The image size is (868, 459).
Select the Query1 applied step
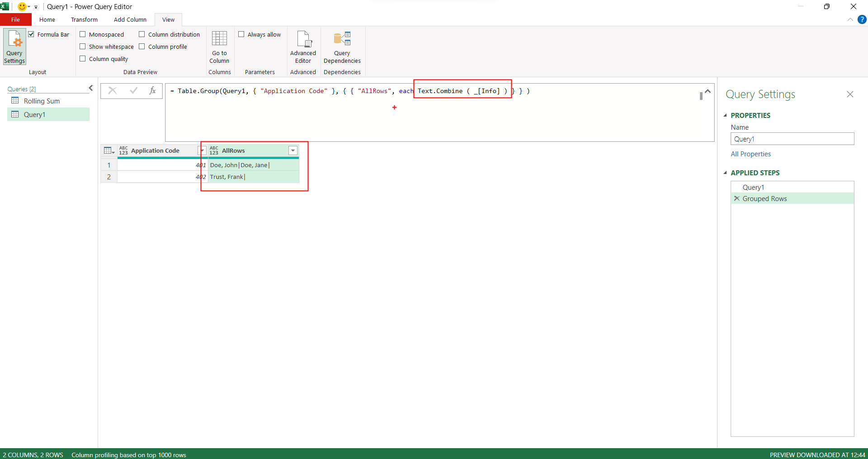(792, 187)
